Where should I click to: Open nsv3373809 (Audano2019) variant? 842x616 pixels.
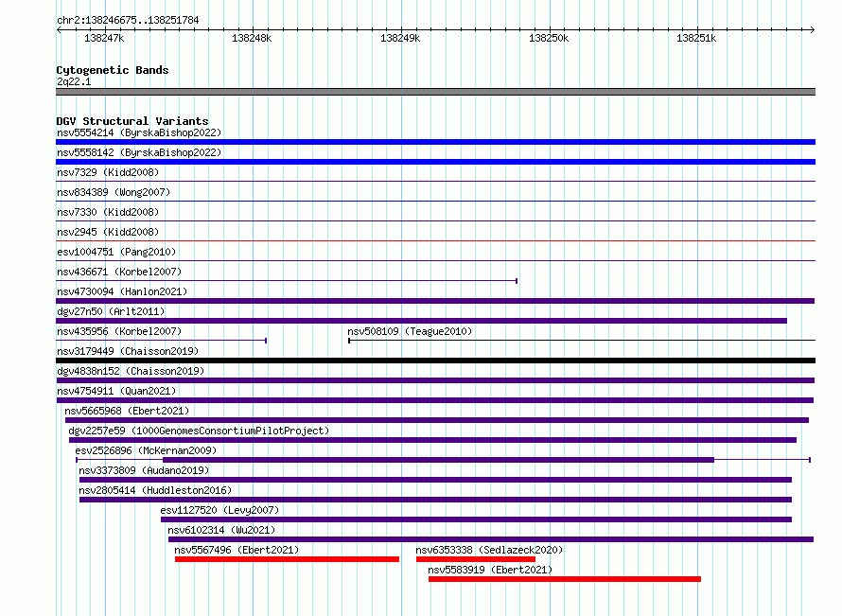click(x=144, y=470)
